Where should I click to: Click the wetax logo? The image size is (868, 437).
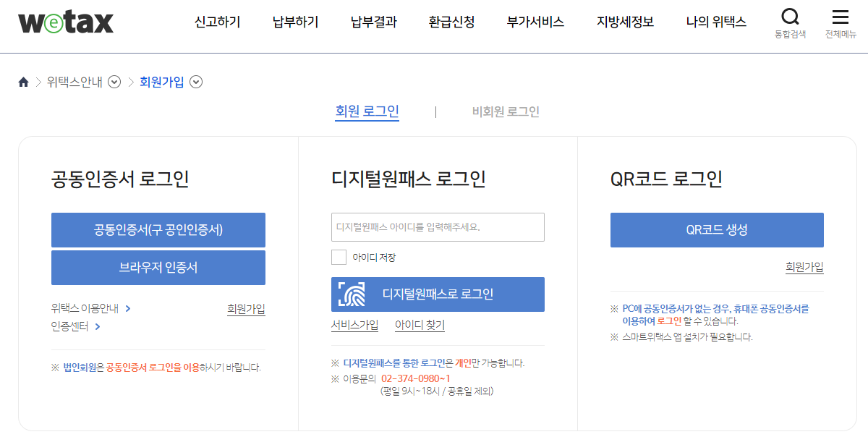tap(66, 22)
